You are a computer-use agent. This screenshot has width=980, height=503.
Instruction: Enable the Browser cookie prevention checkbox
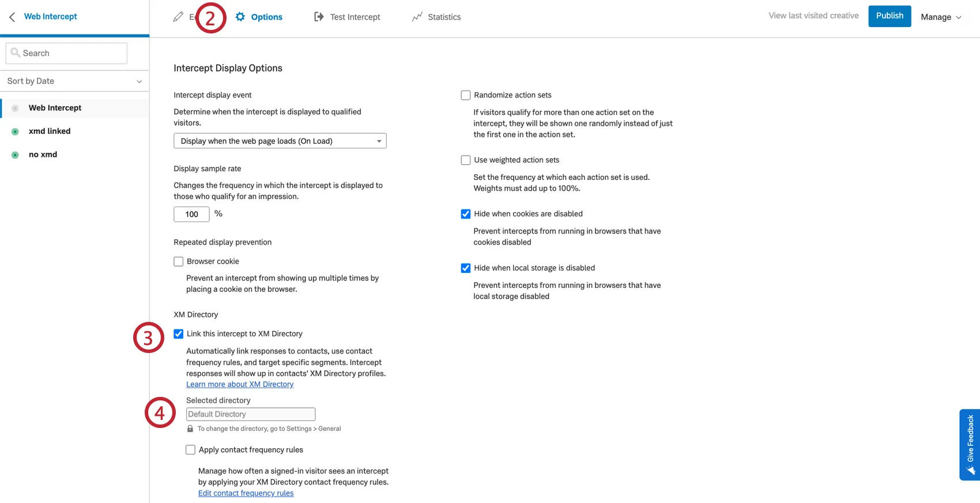tap(178, 261)
